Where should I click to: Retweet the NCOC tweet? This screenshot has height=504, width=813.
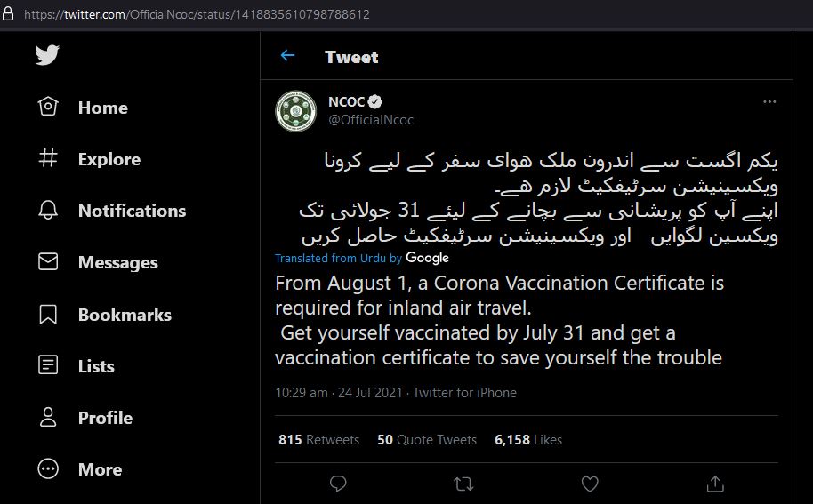[463, 484]
